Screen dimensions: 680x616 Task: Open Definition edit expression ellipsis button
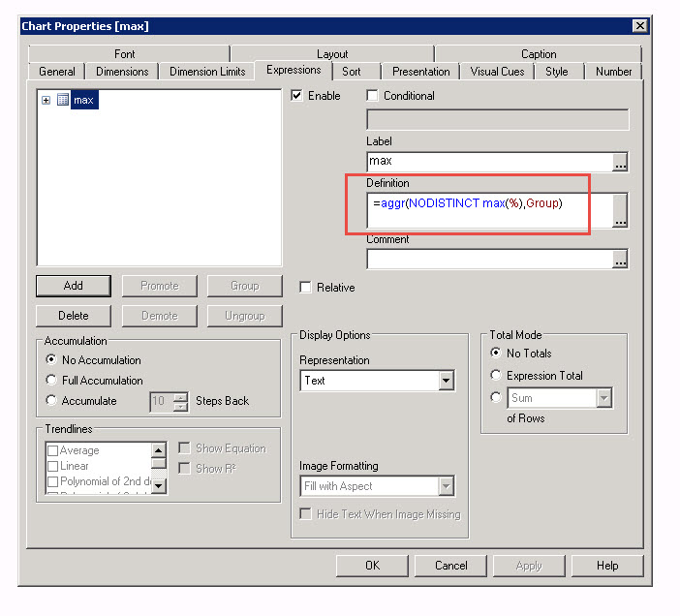point(620,211)
